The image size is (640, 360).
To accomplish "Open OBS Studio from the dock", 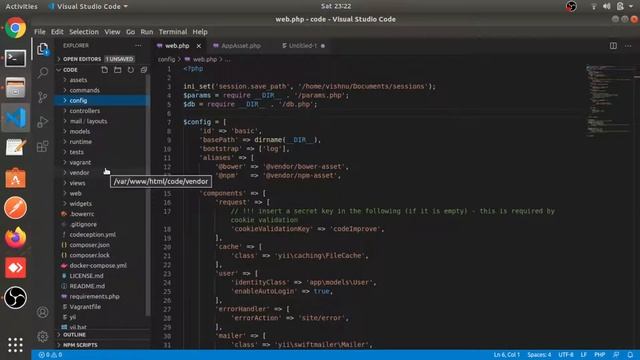I will pos(16,298).
